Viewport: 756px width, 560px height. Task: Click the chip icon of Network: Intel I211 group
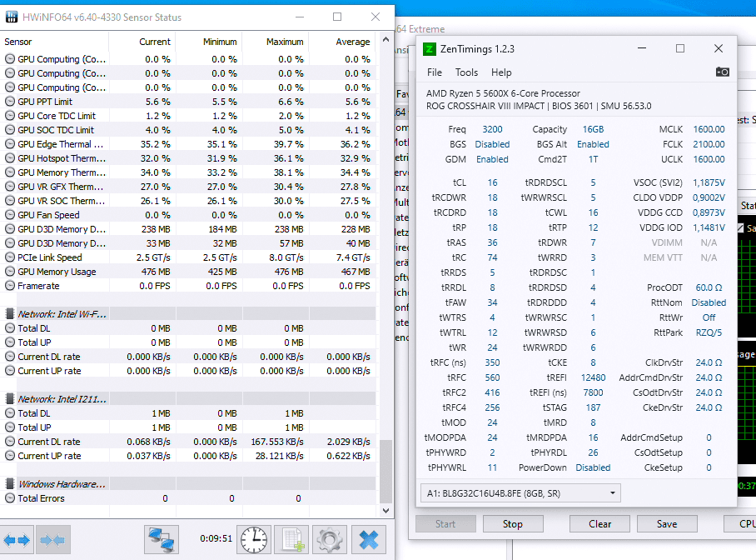pos(10,399)
